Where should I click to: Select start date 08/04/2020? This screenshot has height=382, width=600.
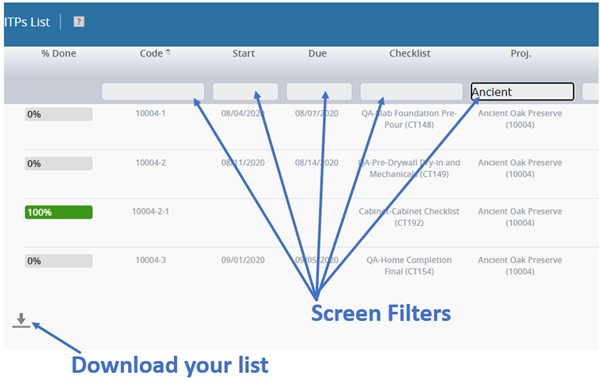tap(243, 114)
